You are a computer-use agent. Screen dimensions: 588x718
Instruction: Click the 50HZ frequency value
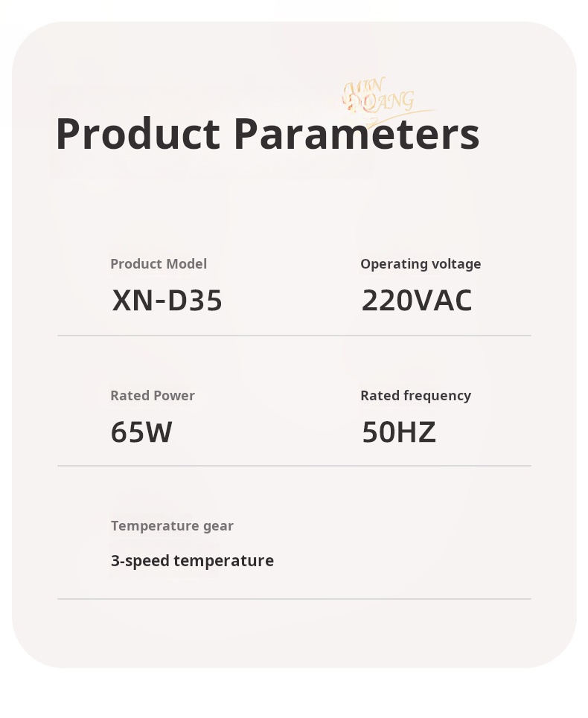398,432
